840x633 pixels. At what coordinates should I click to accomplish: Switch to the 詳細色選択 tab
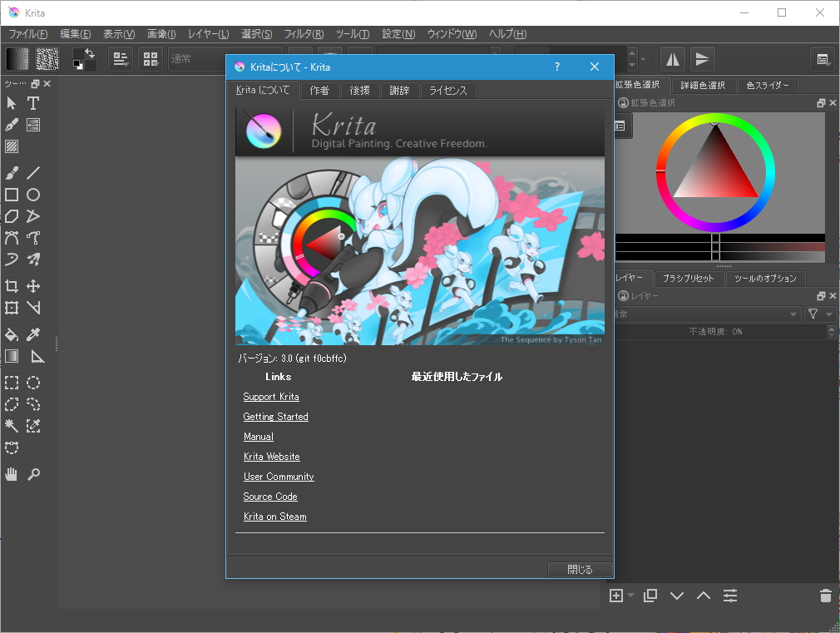[x=703, y=85]
